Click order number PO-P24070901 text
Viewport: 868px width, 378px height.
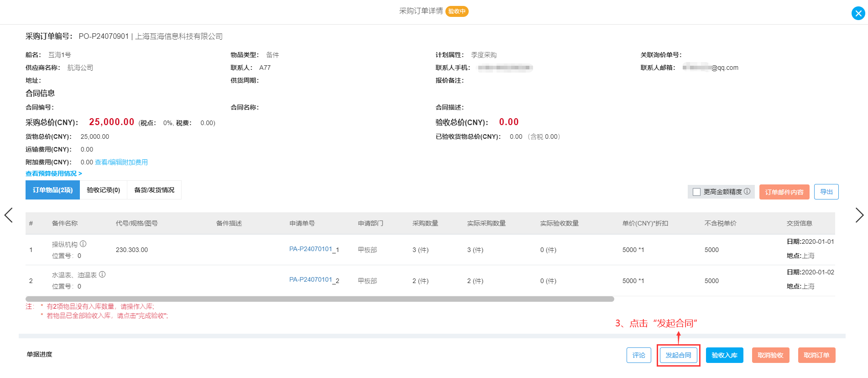[104, 36]
